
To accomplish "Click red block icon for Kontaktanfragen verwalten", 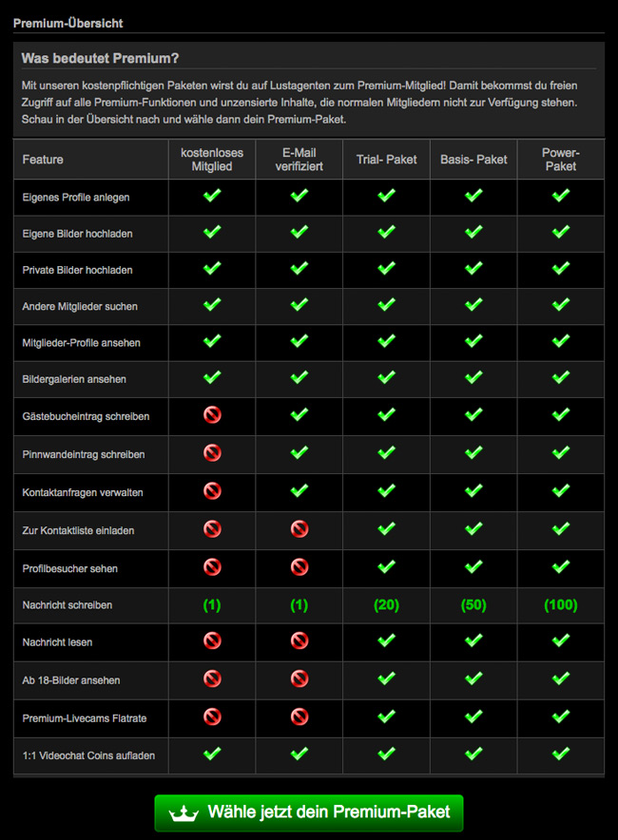I will 212,490.
